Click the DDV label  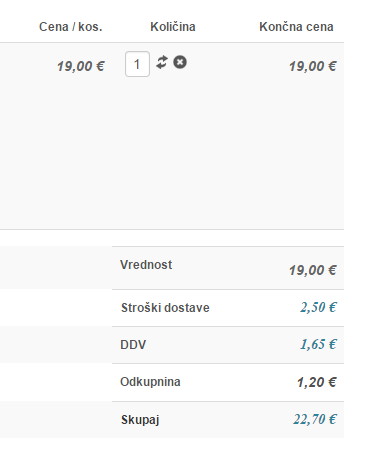(133, 345)
